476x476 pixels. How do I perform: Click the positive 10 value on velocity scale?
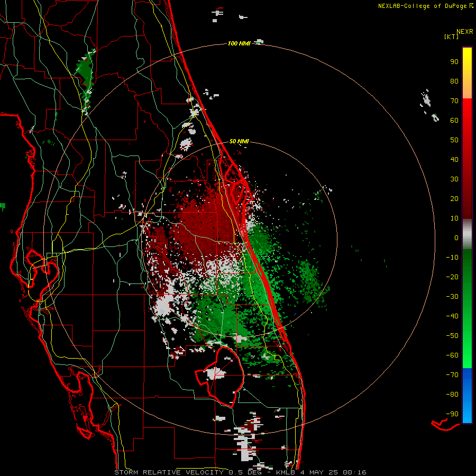pyautogui.click(x=454, y=218)
